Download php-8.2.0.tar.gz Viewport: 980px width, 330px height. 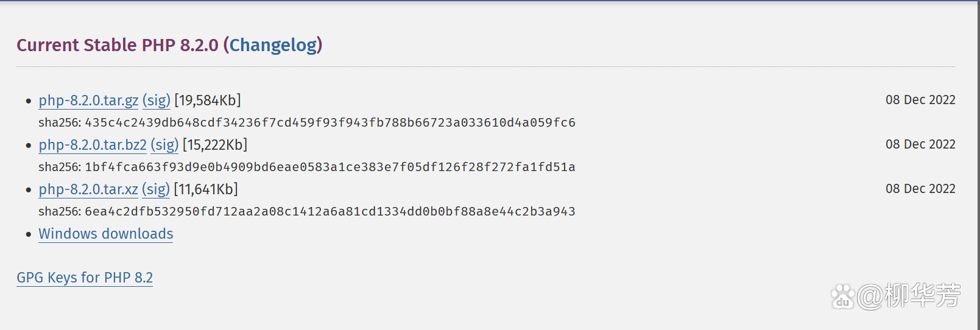pos(88,100)
